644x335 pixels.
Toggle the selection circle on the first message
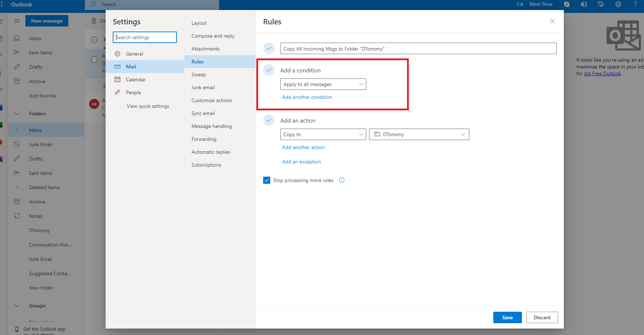[x=94, y=59]
